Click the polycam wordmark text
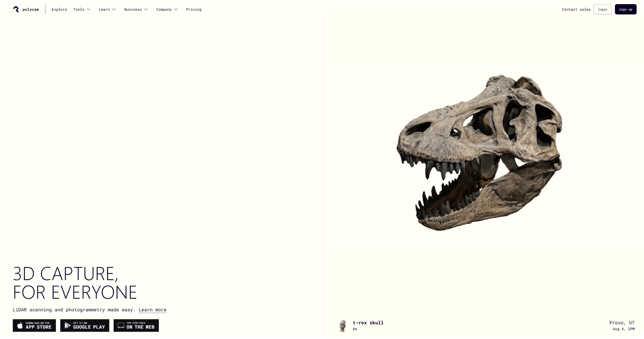644x339 pixels. click(x=31, y=10)
